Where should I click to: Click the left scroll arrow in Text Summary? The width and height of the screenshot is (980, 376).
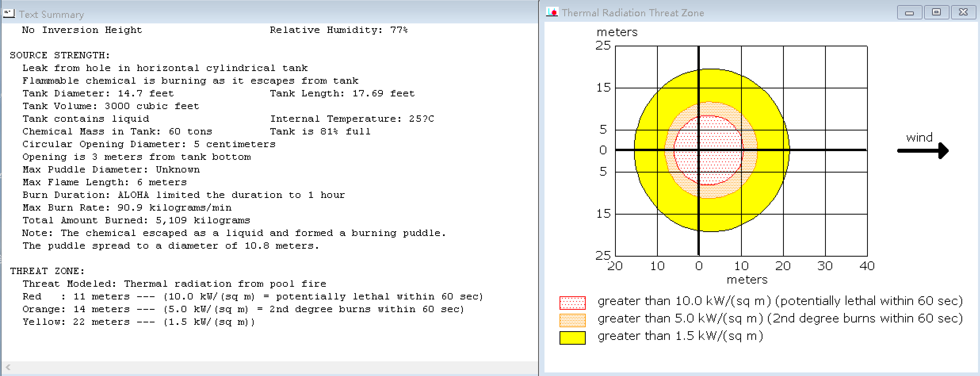coord(8,367)
